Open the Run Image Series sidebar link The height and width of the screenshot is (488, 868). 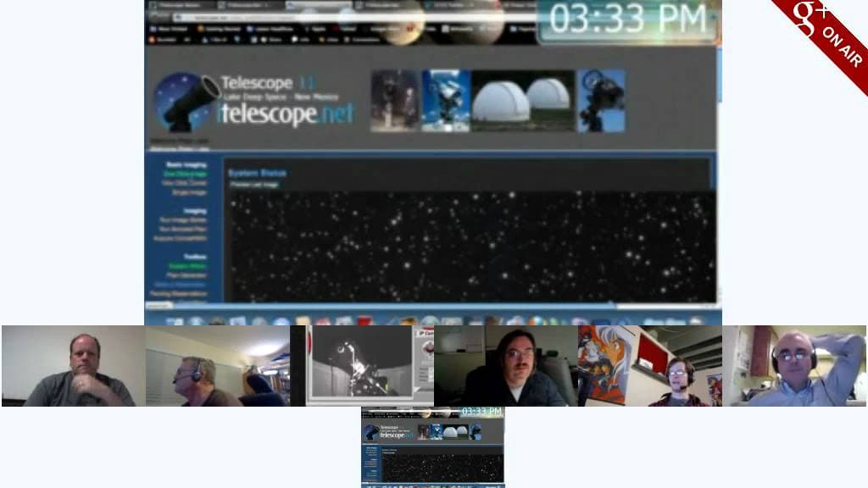183,220
